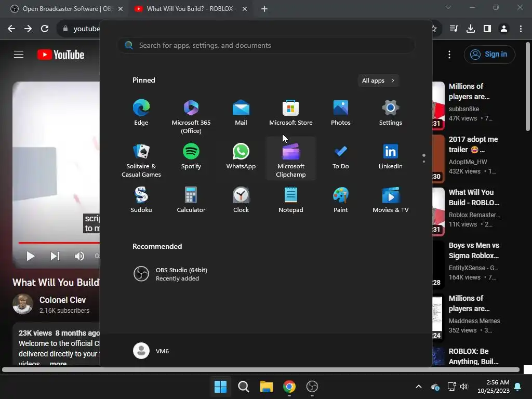Open the To Do app

click(341, 157)
